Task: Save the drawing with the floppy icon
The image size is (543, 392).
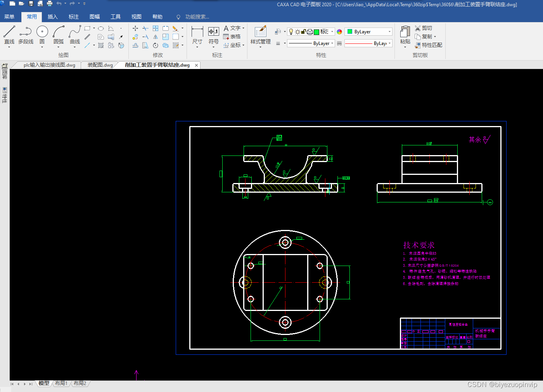Action: coord(31,3)
